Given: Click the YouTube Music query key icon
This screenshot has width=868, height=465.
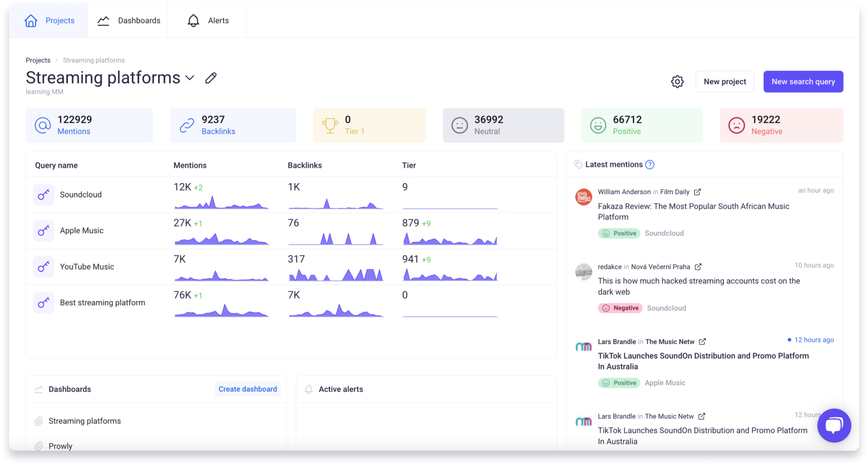Looking at the screenshot, I should tap(44, 267).
